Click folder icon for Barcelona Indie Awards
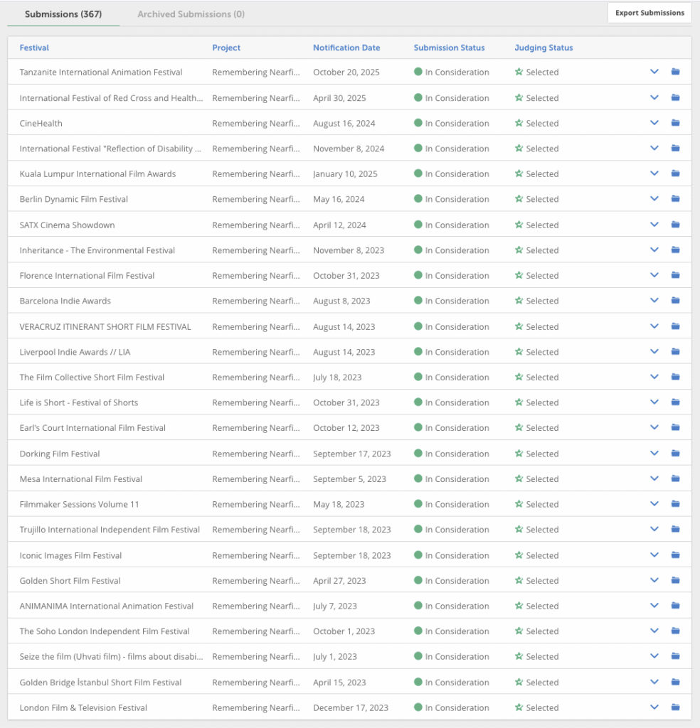 [x=675, y=301]
